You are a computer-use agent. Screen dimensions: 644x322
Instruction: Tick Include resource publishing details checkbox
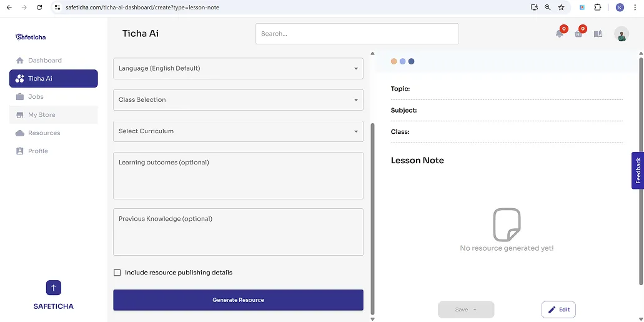coord(117,273)
